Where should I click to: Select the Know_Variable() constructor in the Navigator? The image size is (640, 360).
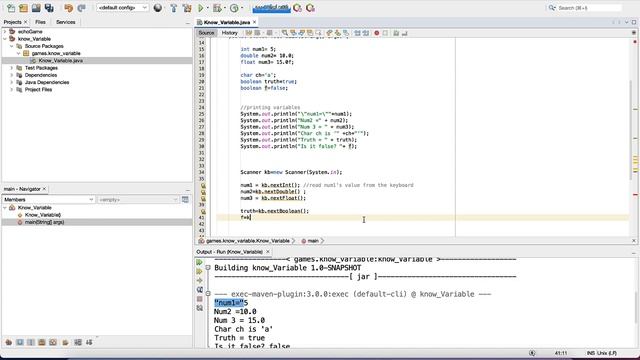pyautogui.click(x=42, y=215)
